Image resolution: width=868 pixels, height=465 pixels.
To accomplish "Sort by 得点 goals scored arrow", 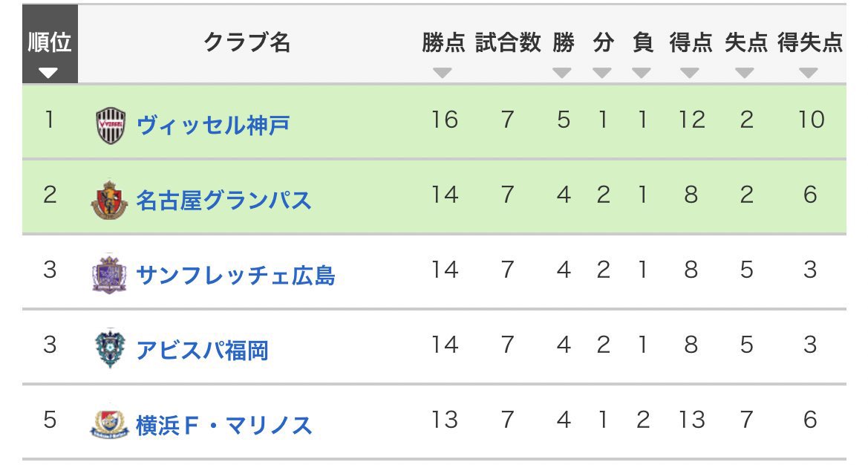I will click(691, 73).
